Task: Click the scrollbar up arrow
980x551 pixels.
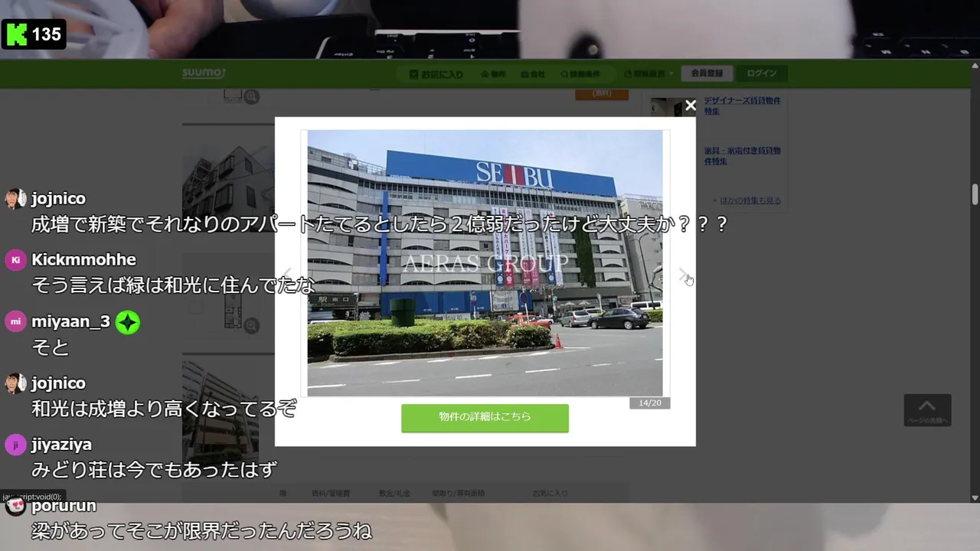Action: click(975, 67)
